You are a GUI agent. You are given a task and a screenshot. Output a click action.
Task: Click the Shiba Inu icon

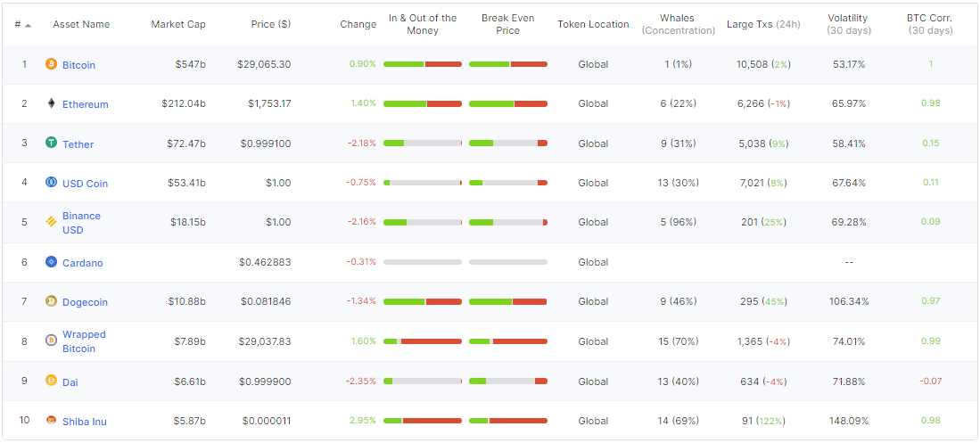click(x=51, y=421)
